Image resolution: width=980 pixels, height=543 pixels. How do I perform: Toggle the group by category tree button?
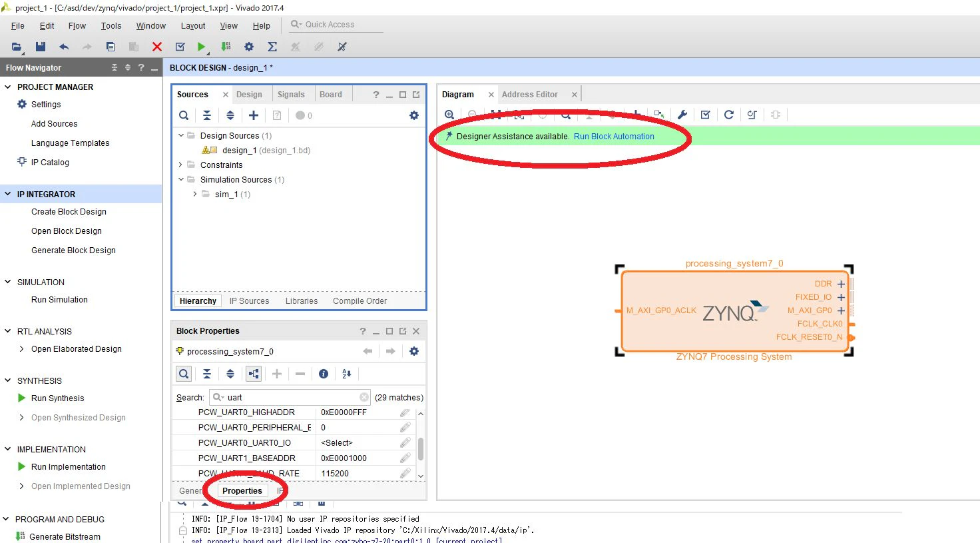point(254,374)
